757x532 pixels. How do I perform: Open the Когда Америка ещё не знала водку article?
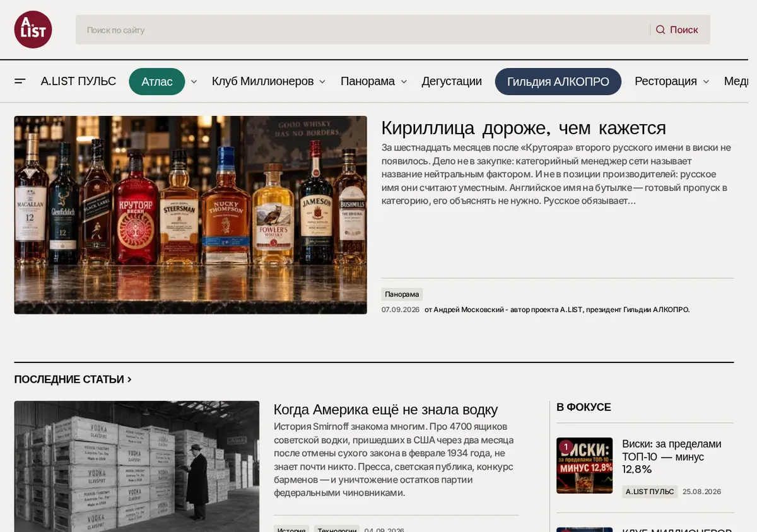coord(385,409)
